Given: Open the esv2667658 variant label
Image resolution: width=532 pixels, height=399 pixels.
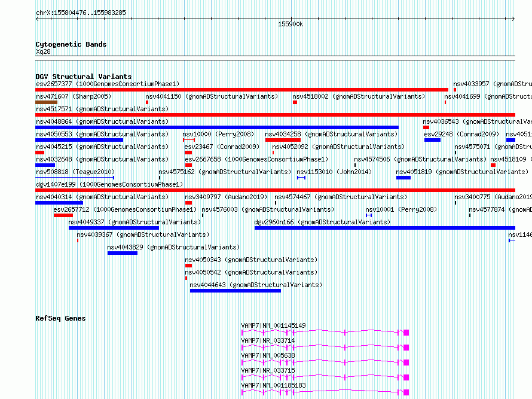Looking at the screenshot, I should (256, 159).
